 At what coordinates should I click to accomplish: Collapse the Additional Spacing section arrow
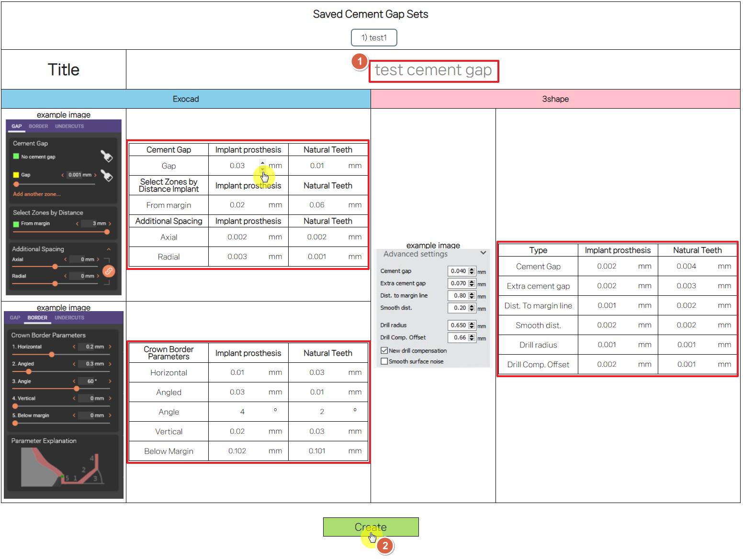pos(109,249)
